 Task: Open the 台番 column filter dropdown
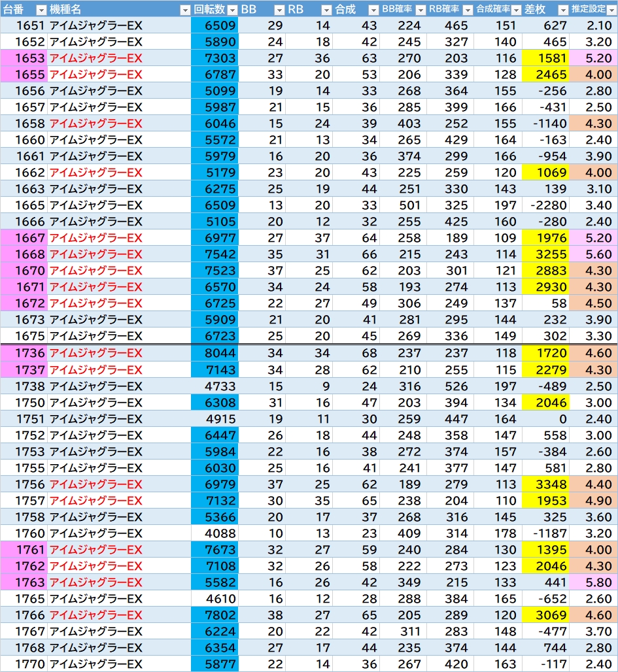pyautogui.click(x=41, y=10)
